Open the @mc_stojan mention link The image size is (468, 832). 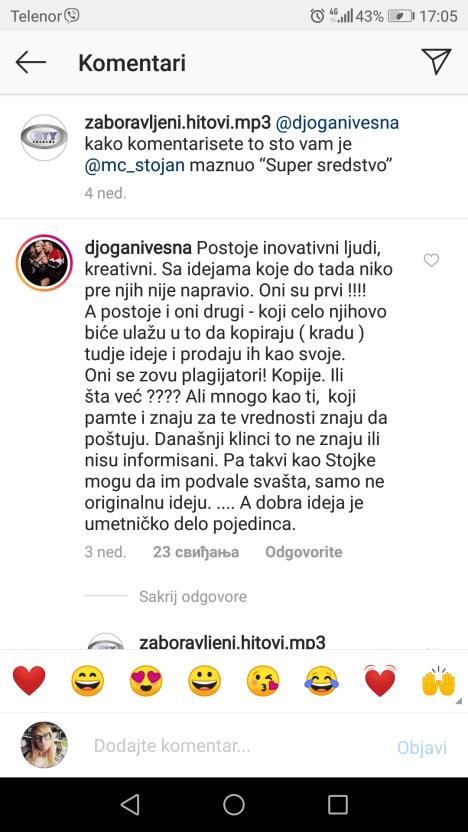tap(135, 165)
